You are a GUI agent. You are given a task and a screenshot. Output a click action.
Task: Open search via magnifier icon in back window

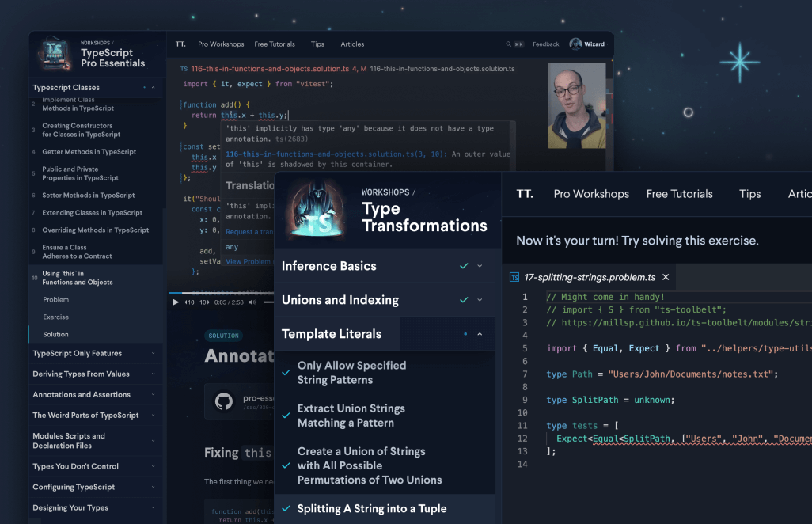pos(509,44)
